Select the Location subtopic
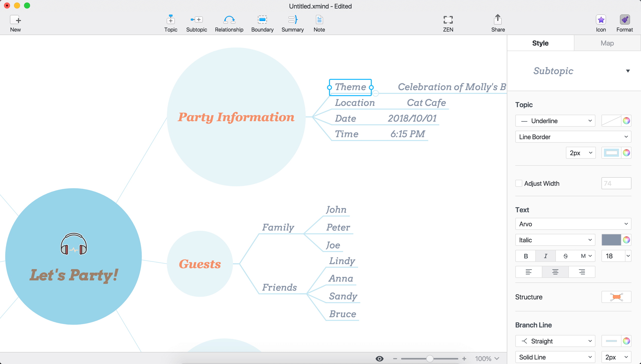641x364 pixels. click(x=355, y=103)
